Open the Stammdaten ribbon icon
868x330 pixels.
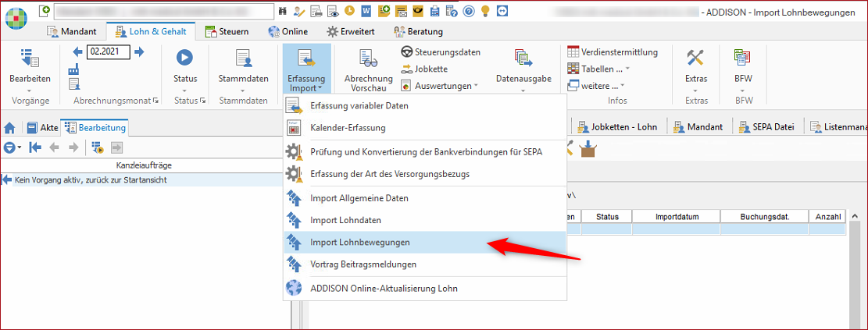pyautogui.click(x=243, y=57)
